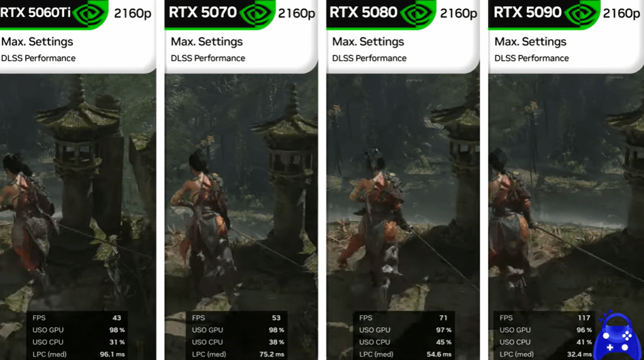Click the FPS 117 reading for RTX 5090
This screenshot has height=360, width=644.
tap(545, 318)
